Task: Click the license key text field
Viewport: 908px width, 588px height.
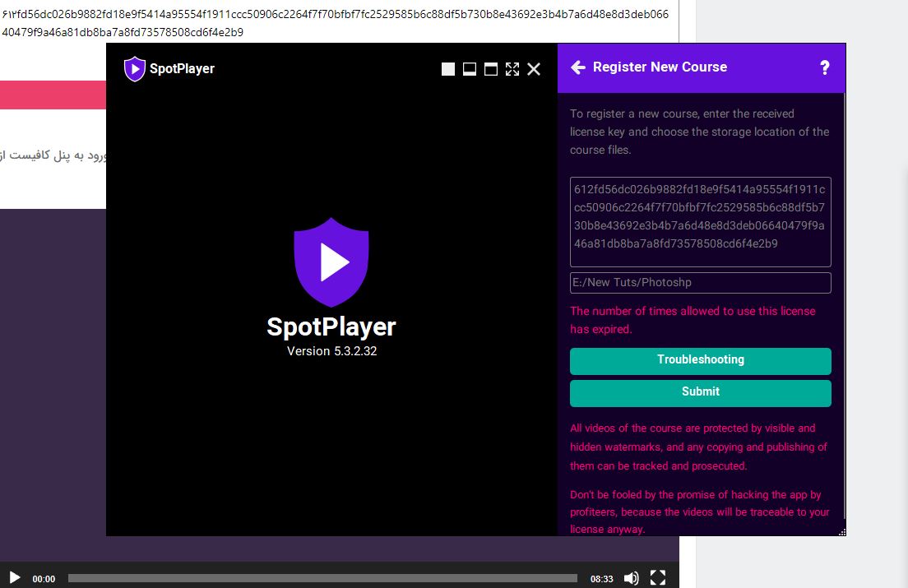Action: pyautogui.click(x=700, y=221)
